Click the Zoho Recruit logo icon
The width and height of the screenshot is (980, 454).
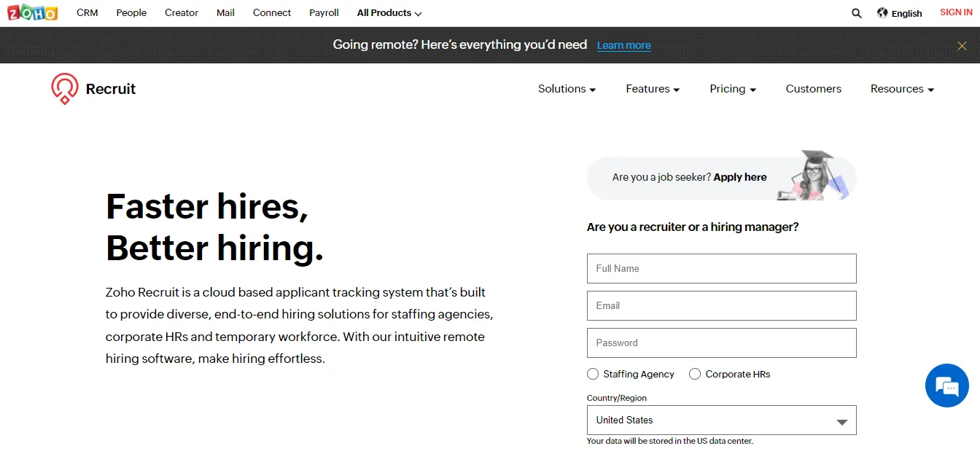click(x=64, y=89)
